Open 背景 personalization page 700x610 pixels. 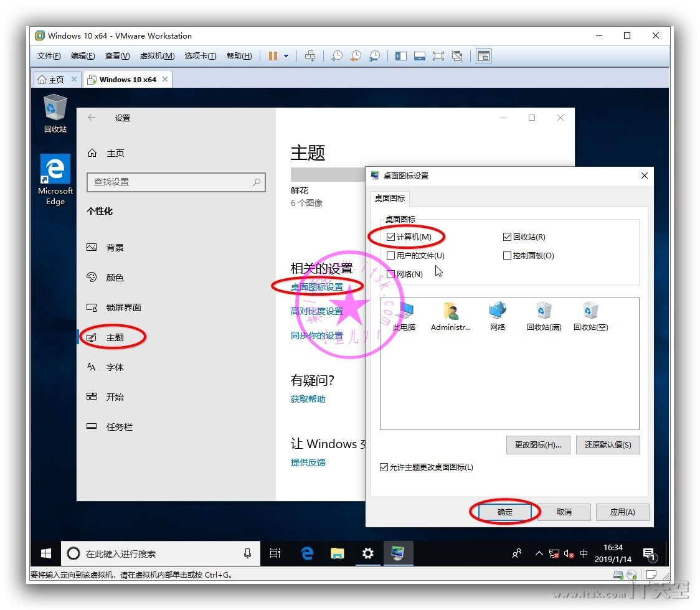105,248
